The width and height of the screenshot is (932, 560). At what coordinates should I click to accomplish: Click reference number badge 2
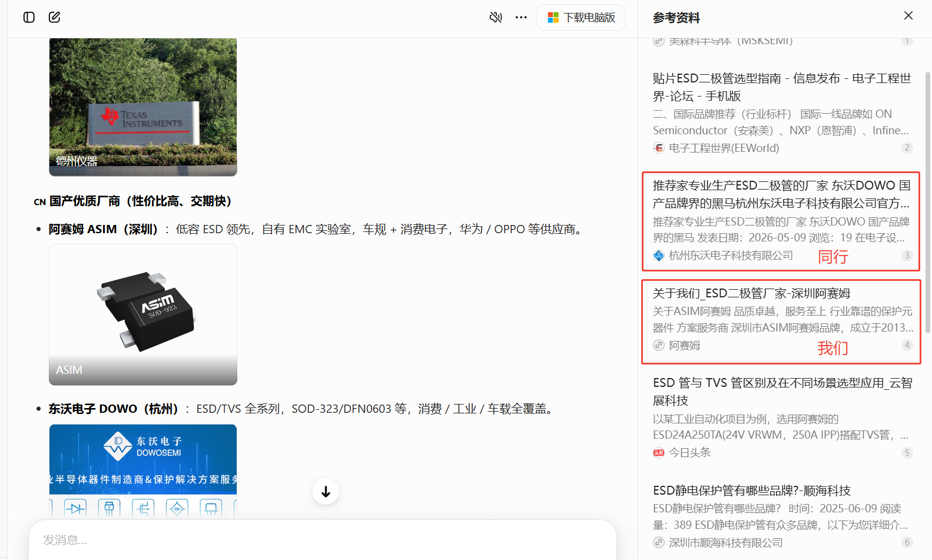[907, 148]
